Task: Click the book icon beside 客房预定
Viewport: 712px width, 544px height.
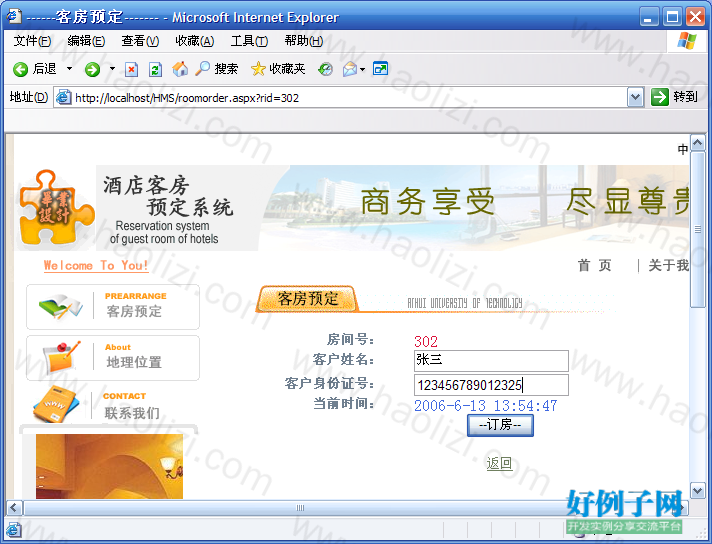Action: coord(60,306)
